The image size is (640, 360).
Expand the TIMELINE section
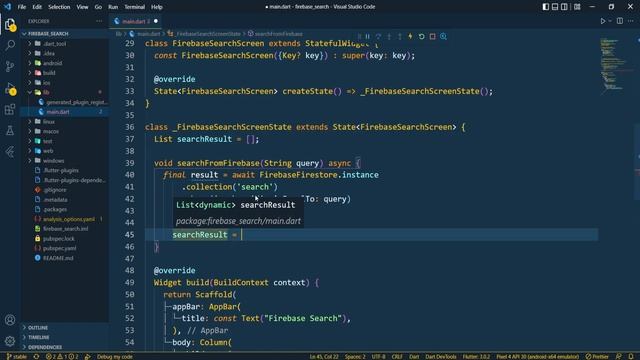click(x=65, y=338)
